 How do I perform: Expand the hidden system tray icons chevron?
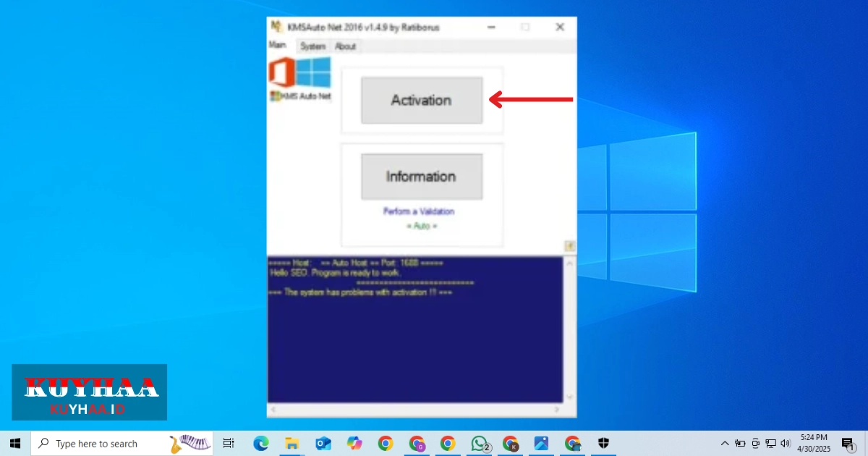pos(725,444)
